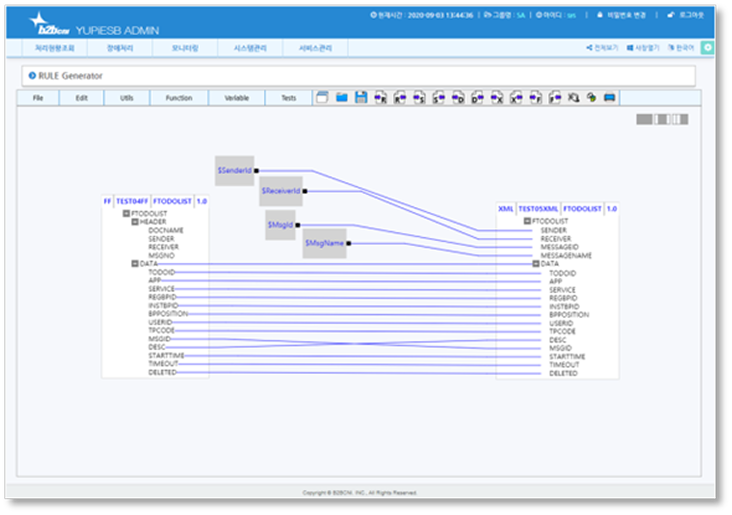Collapse the source DATA tree node
Screen dimensions: 732x515
click(x=135, y=264)
